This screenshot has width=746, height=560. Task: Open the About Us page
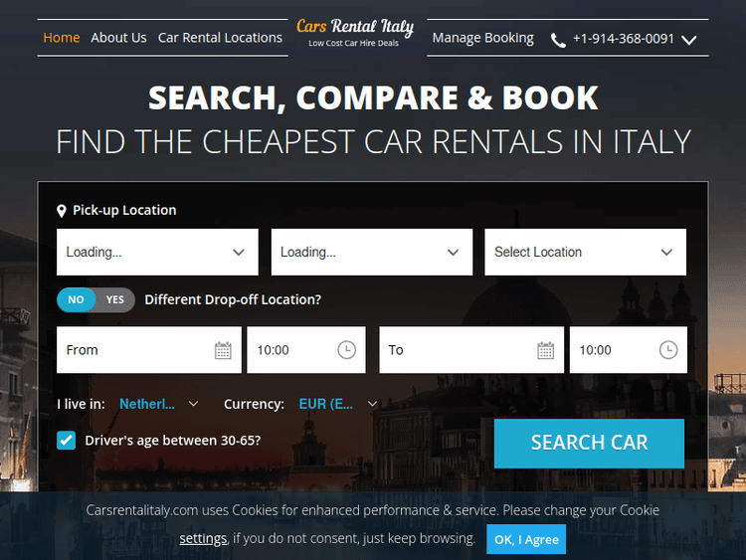(x=118, y=38)
